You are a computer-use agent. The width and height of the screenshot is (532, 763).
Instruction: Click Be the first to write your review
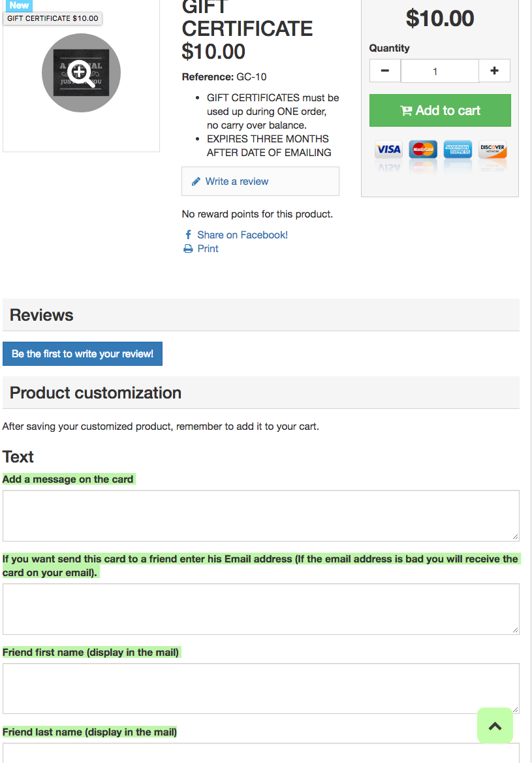pyautogui.click(x=82, y=354)
